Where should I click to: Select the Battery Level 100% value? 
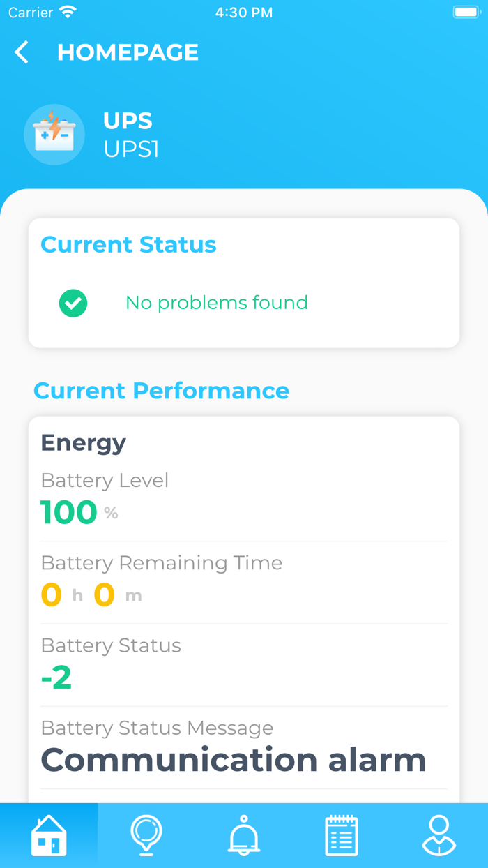tap(69, 511)
